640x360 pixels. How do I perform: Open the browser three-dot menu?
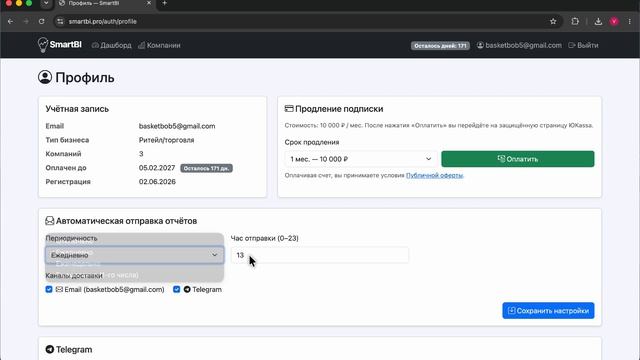click(629, 21)
